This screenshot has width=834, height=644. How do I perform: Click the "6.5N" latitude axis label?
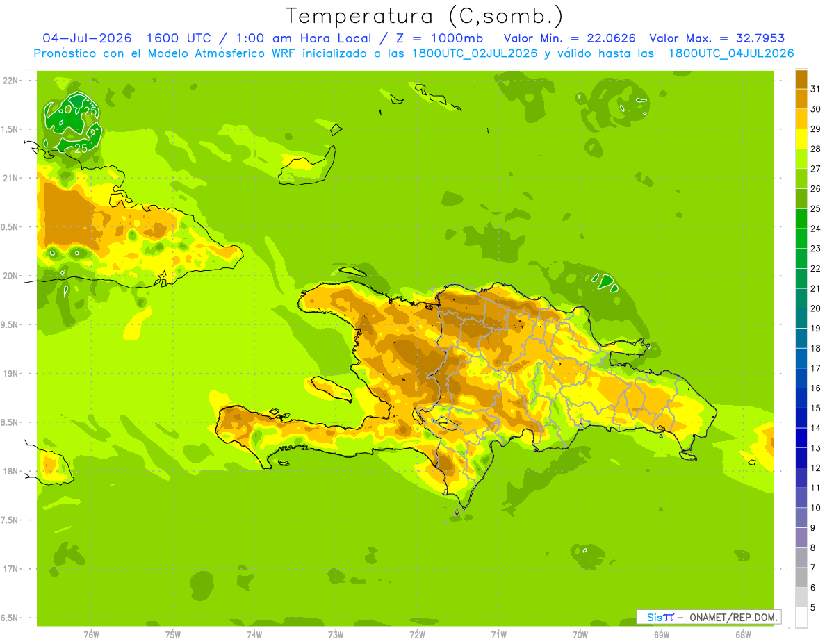(10, 618)
